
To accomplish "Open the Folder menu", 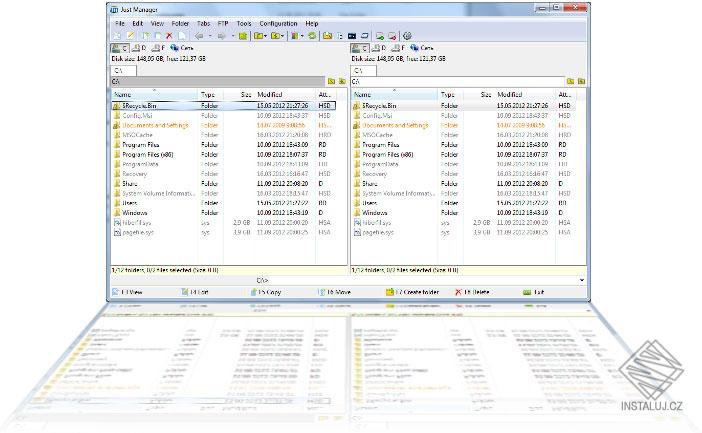I will coord(180,22).
